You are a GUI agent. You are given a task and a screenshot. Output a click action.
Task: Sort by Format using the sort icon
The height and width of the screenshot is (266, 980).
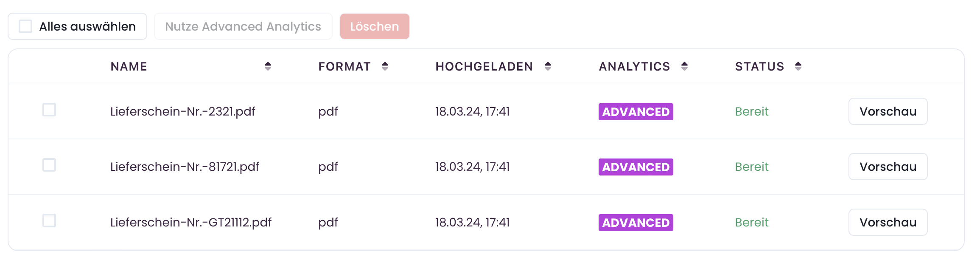[385, 66]
